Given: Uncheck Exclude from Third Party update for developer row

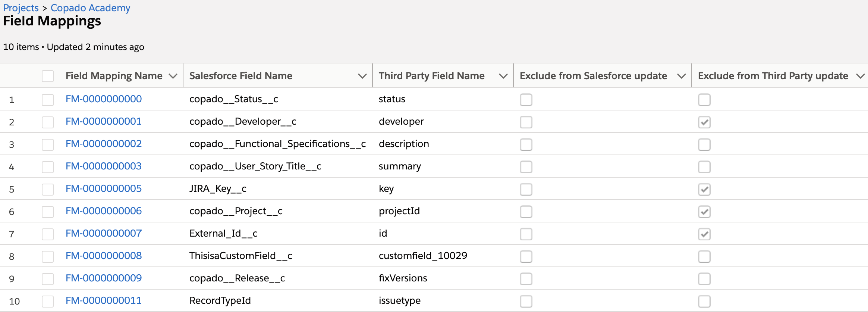Looking at the screenshot, I should tap(704, 122).
